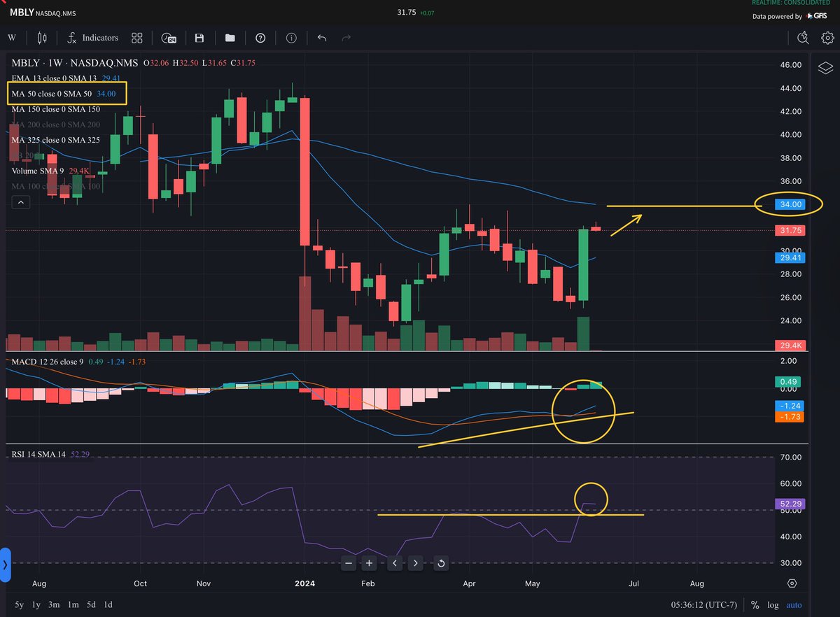Open help with the question mark icon
The width and height of the screenshot is (840, 617).
261,38
